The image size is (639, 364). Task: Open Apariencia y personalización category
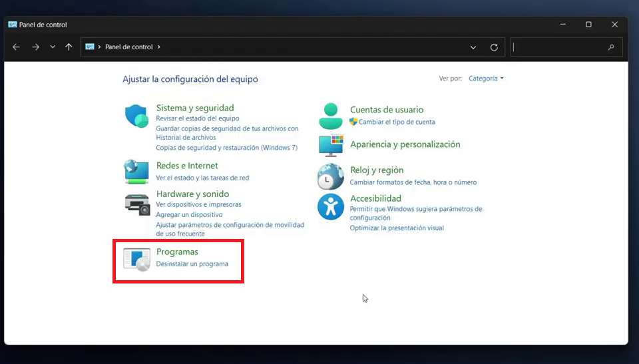pyautogui.click(x=405, y=144)
